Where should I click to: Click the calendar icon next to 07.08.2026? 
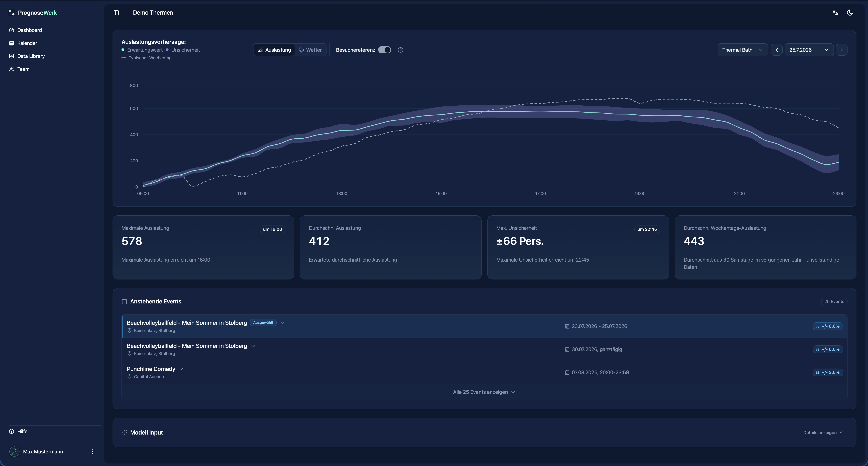click(567, 372)
